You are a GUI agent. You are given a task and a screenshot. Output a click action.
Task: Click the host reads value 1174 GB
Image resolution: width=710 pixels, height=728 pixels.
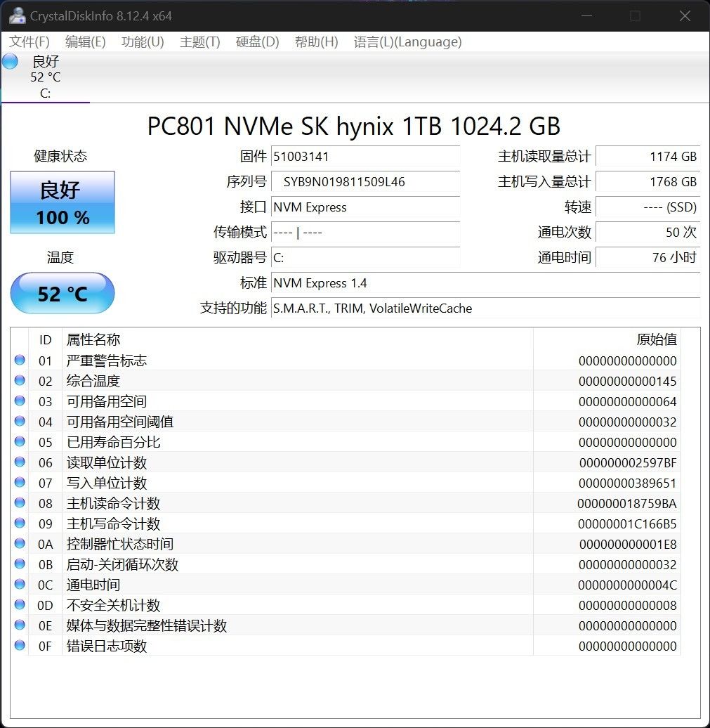(x=647, y=157)
